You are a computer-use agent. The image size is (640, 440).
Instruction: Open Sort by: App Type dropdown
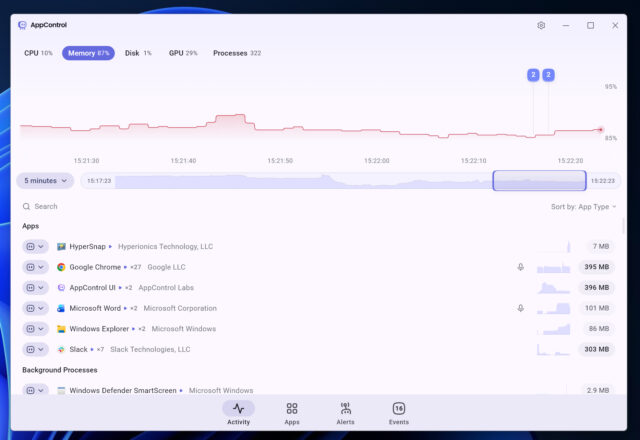(x=583, y=207)
